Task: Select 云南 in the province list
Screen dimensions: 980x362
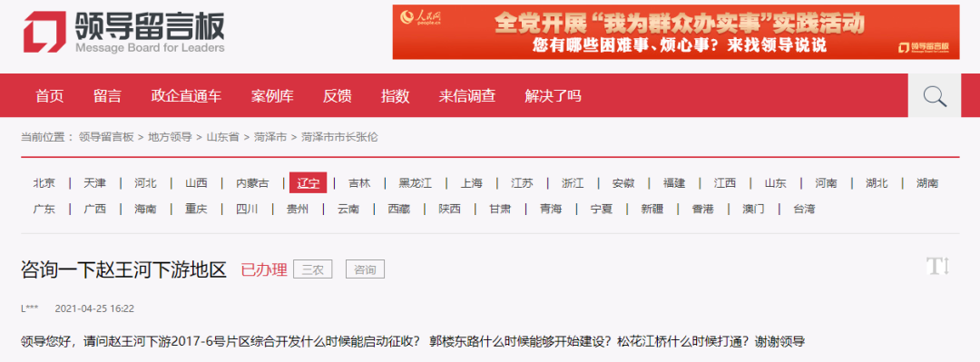Action: [x=348, y=209]
